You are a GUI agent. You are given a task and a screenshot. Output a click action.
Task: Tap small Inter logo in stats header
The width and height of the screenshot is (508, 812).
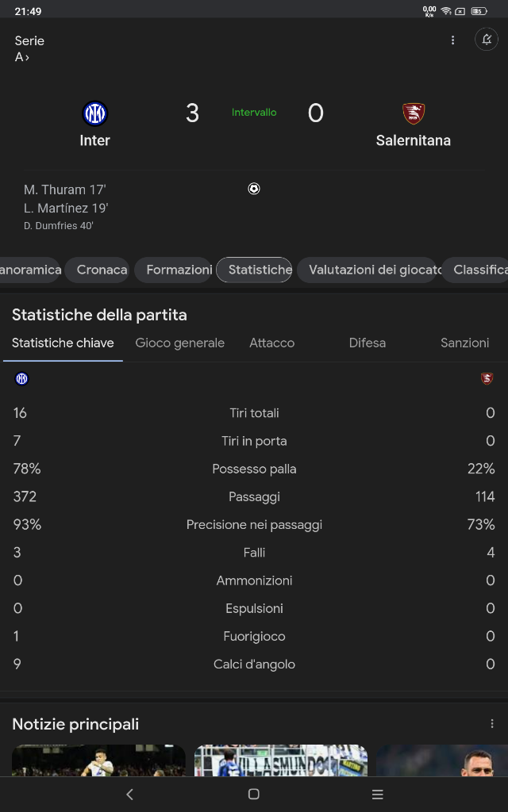(21, 378)
